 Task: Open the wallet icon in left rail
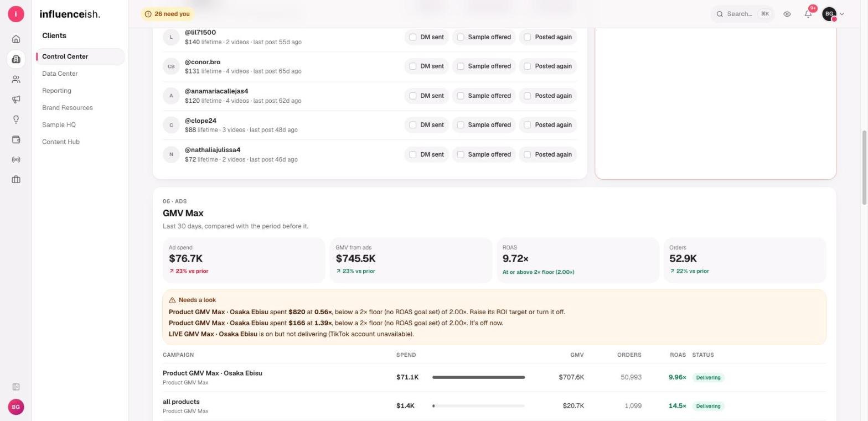click(x=16, y=139)
